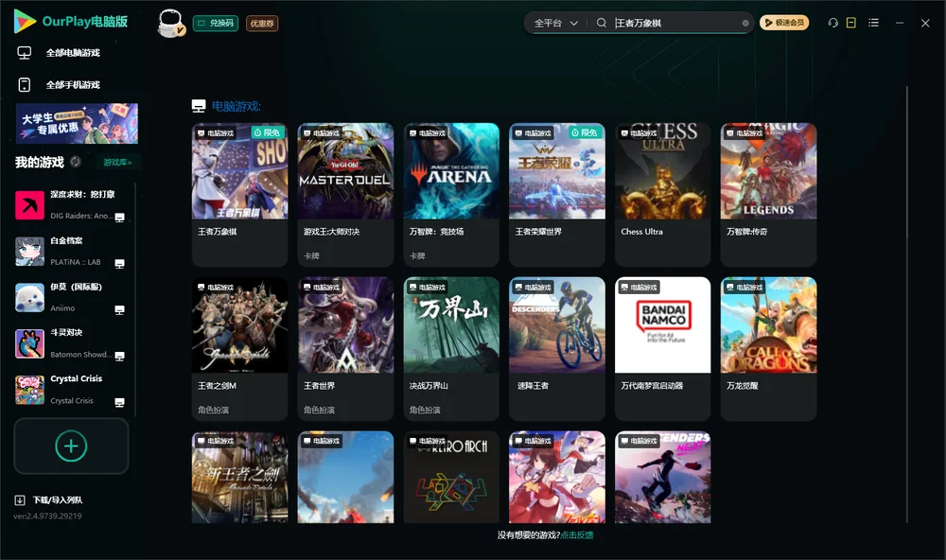The image size is (946, 560).
Task: Click the yellow square icon beside the headset
Action: [x=851, y=23]
